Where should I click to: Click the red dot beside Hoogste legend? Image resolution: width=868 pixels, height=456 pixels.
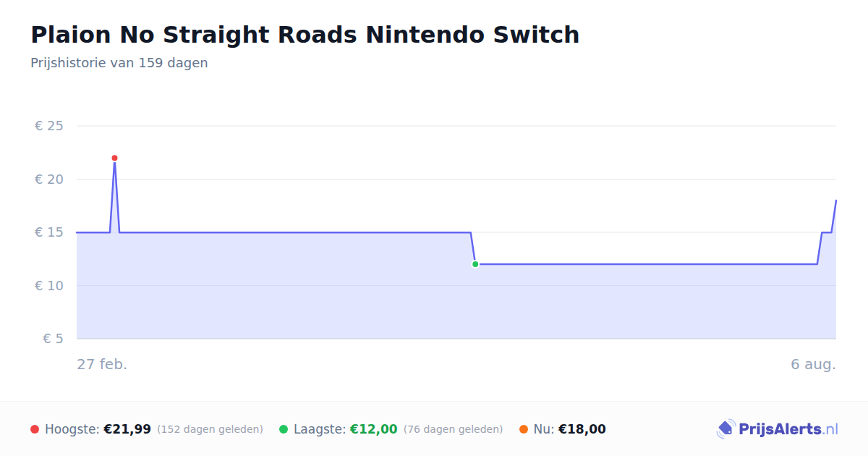pyautogui.click(x=35, y=429)
